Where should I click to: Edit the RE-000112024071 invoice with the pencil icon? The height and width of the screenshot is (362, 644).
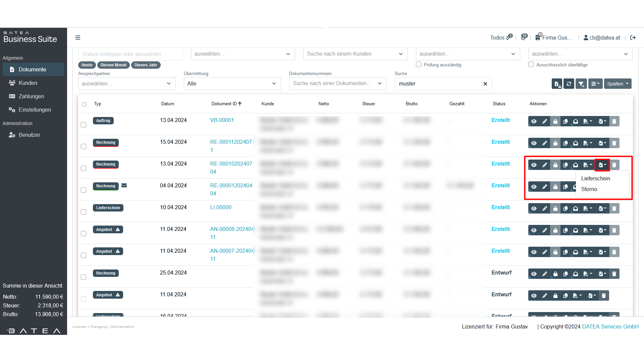point(545,143)
